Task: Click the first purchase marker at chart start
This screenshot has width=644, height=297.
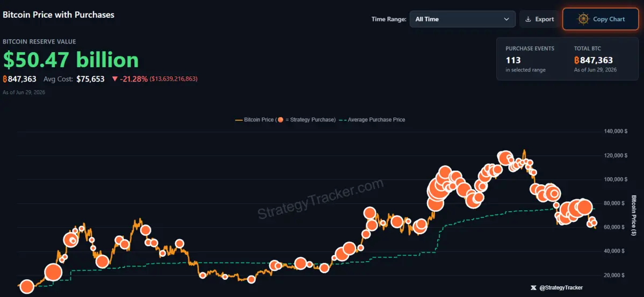Action: pos(27,287)
